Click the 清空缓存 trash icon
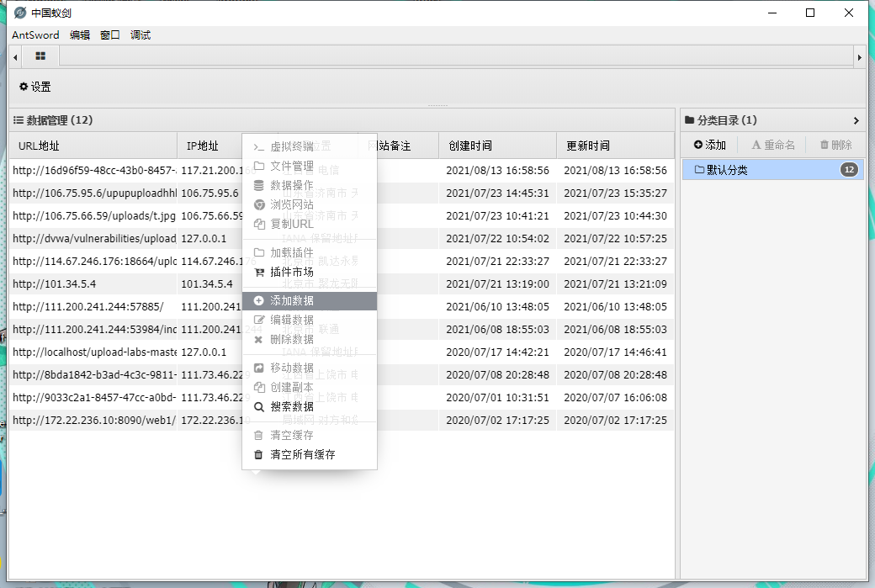Screen dimensions: 875x588 pos(258,435)
